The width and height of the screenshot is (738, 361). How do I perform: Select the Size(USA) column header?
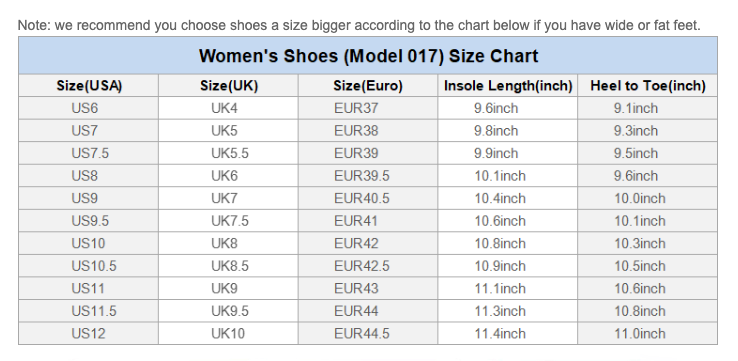pyautogui.click(x=89, y=86)
